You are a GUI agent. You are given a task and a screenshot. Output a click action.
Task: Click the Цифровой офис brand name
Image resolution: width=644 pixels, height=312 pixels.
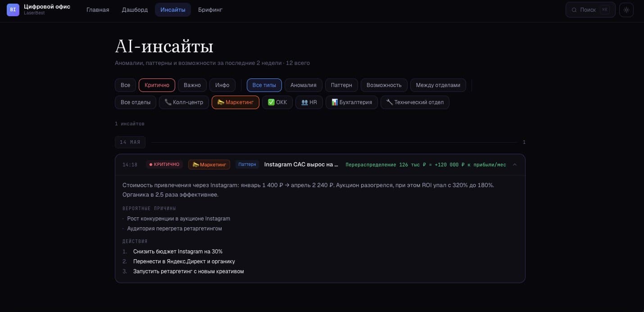(47, 7)
